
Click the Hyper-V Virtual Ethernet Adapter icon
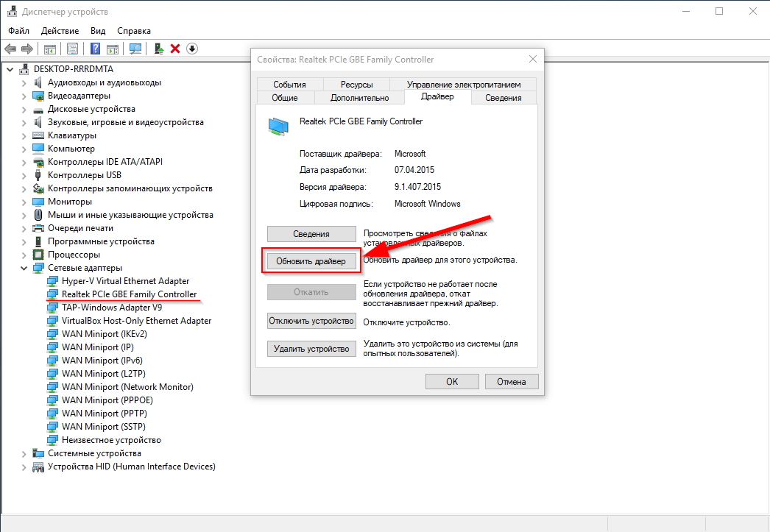52,281
